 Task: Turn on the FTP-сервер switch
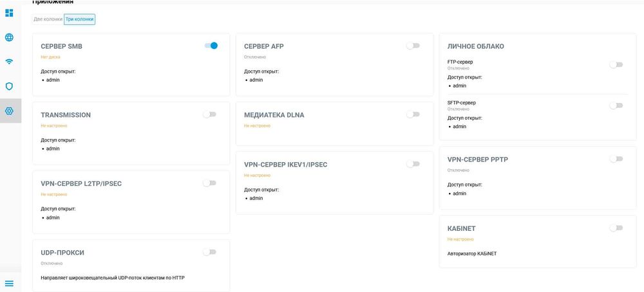click(x=616, y=64)
